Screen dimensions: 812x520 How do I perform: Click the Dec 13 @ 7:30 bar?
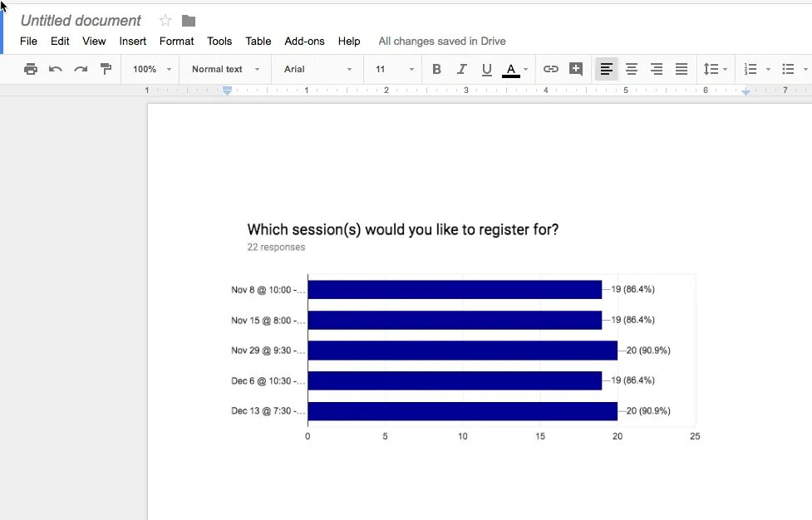click(x=462, y=411)
